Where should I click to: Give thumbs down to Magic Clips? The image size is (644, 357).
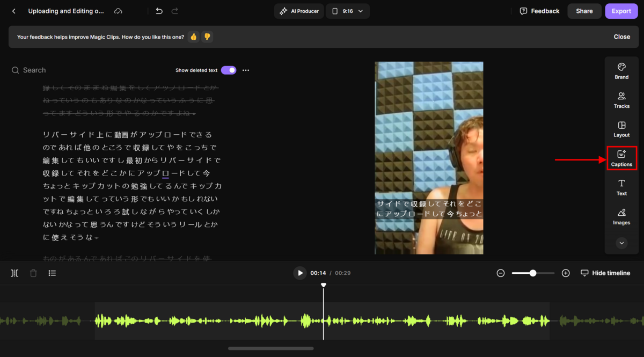click(x=207, y=37)
